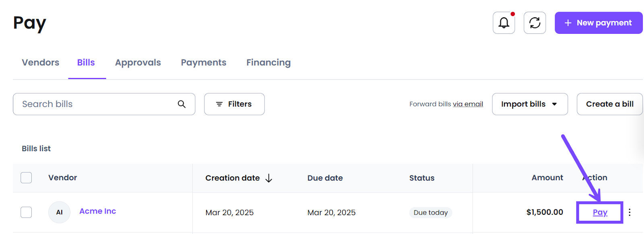The width and height of the screenshot is (644, 234).
Task: Go to the Payments tab
Action: click(x=204, y=63)
